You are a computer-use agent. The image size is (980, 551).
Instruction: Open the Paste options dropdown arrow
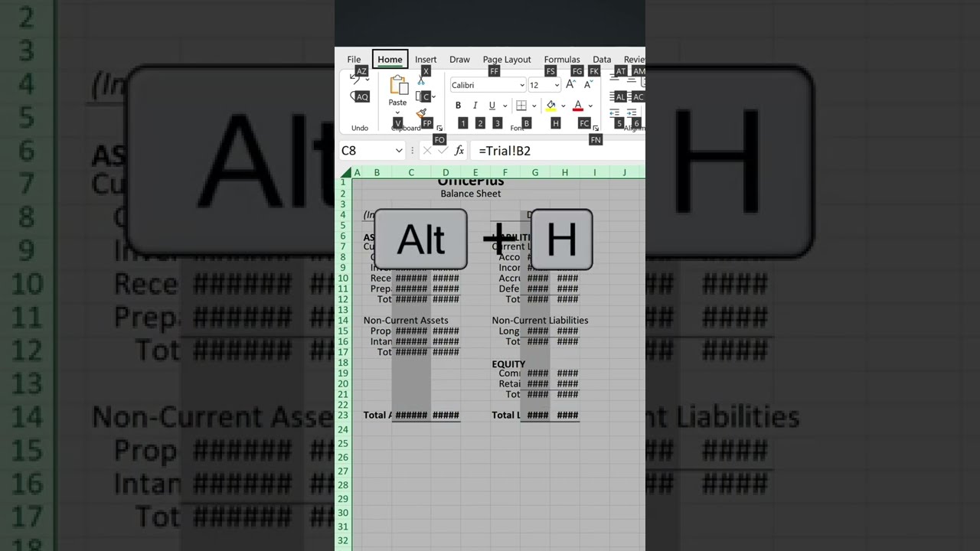pyautogui.click(x=397, y=112)
